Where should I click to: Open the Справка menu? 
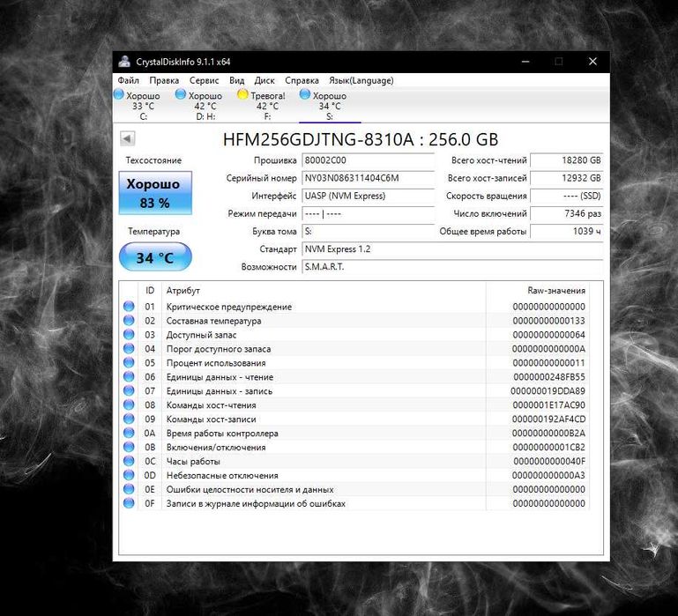coord(302,80)
